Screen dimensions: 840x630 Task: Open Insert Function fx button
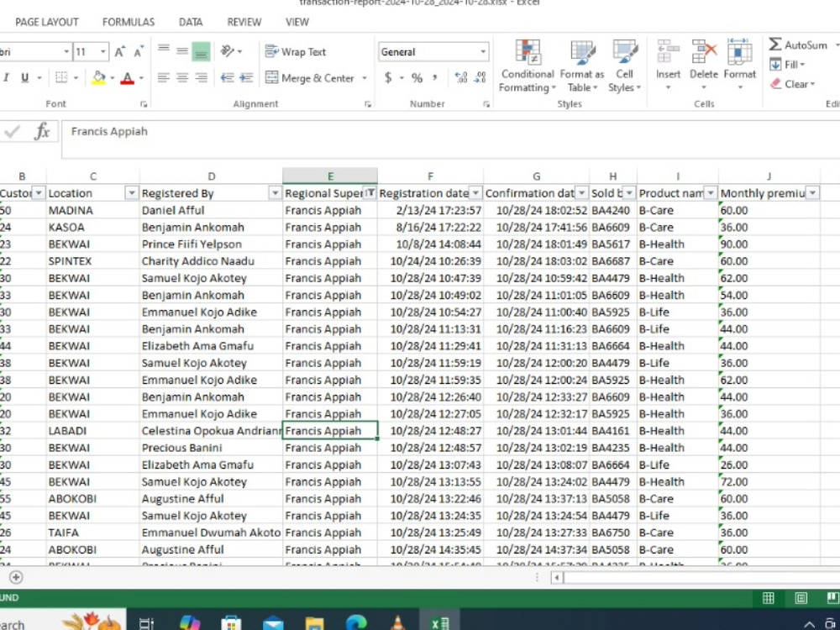pyautogui.click(x=42, y=131)
